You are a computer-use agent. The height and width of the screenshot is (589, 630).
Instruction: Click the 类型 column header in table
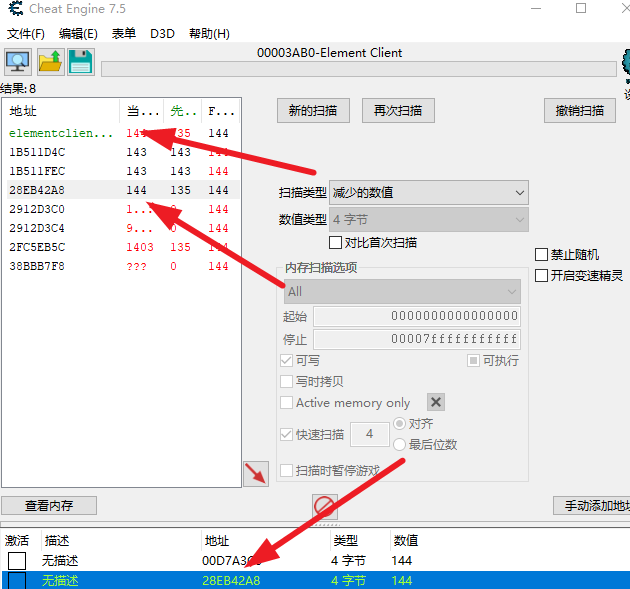pos(346,541)
